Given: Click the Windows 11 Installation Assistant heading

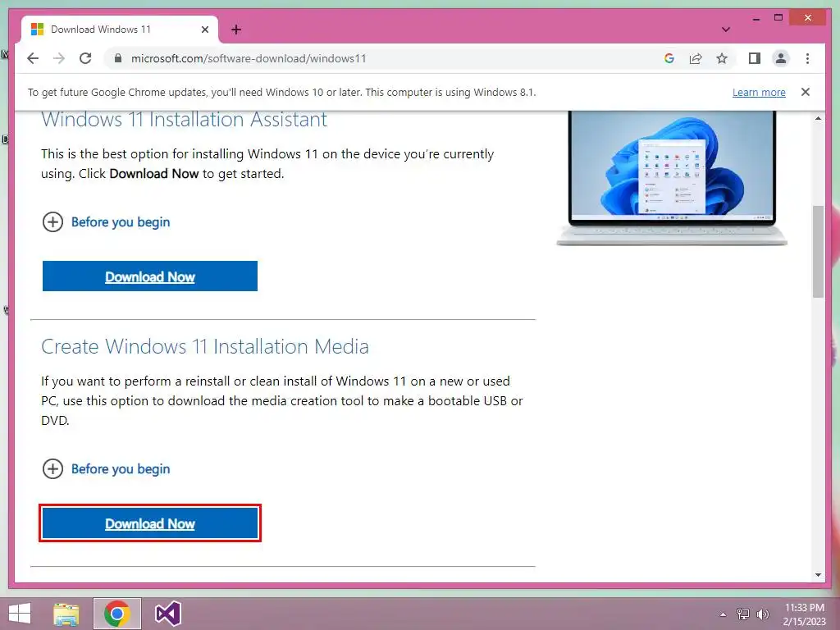Looking at the screenshot, I should (184, 120).
